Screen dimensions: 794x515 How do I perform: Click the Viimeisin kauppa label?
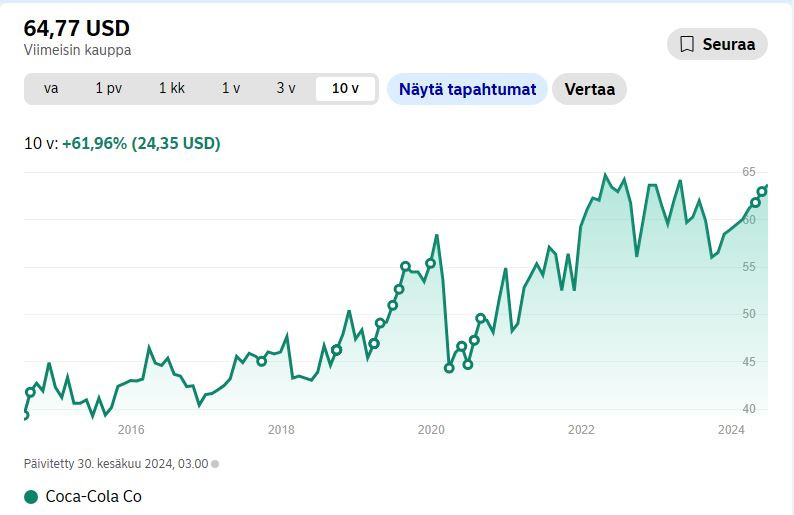tap(77, 50)
